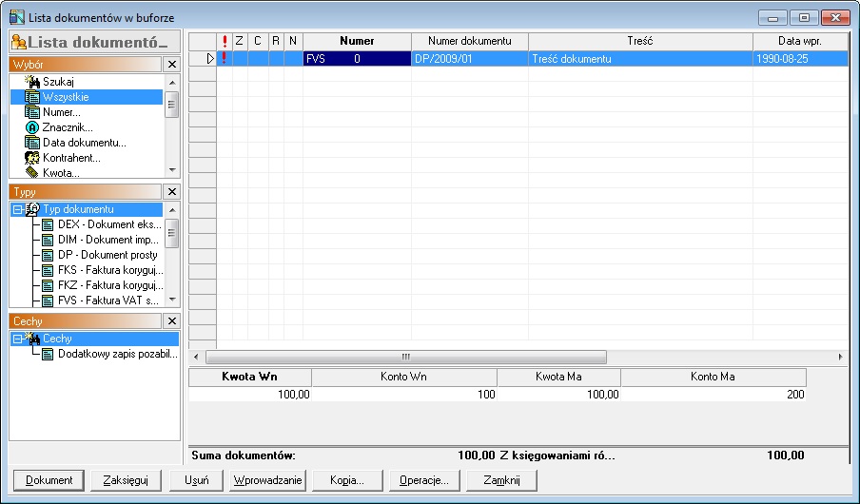Click the Dodatkowy zapis pozabil... item icon
The height and width of the screenshot is (504, 860).
point(48,354)
